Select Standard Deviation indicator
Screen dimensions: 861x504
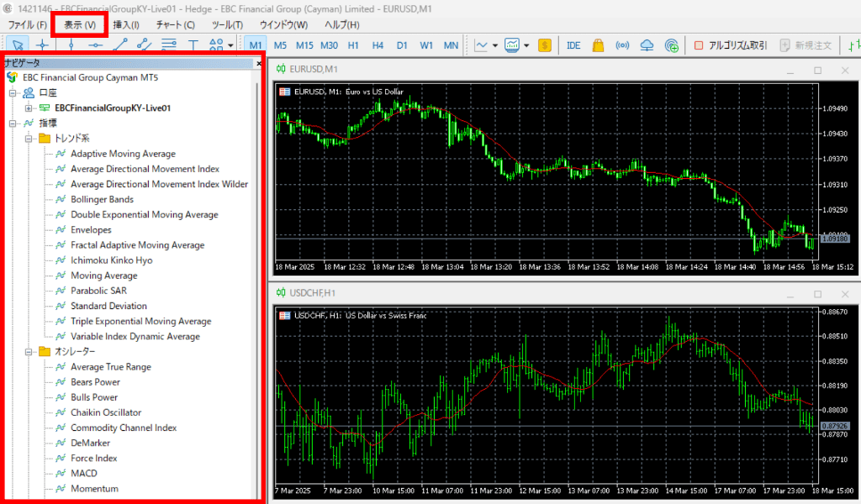pos(108,306)
